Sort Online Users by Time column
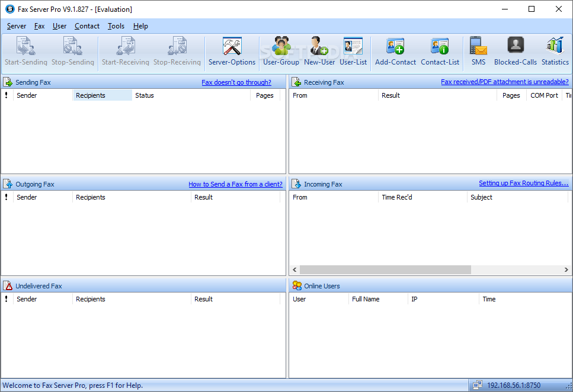The height and width of the screenshot is (392, 573). click(525, 299)
